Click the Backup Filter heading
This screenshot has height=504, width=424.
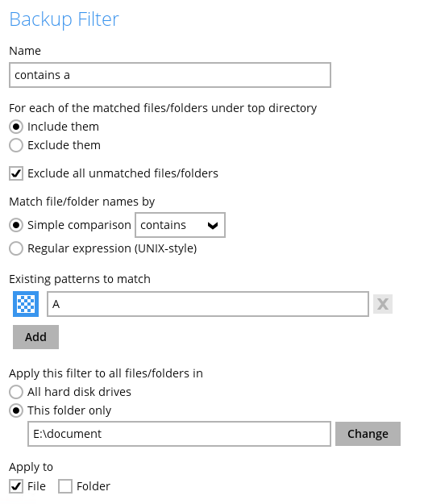64,19
